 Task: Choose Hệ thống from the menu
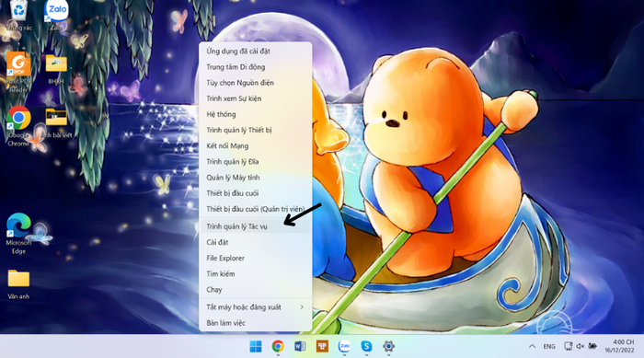[x=256, y=114]
